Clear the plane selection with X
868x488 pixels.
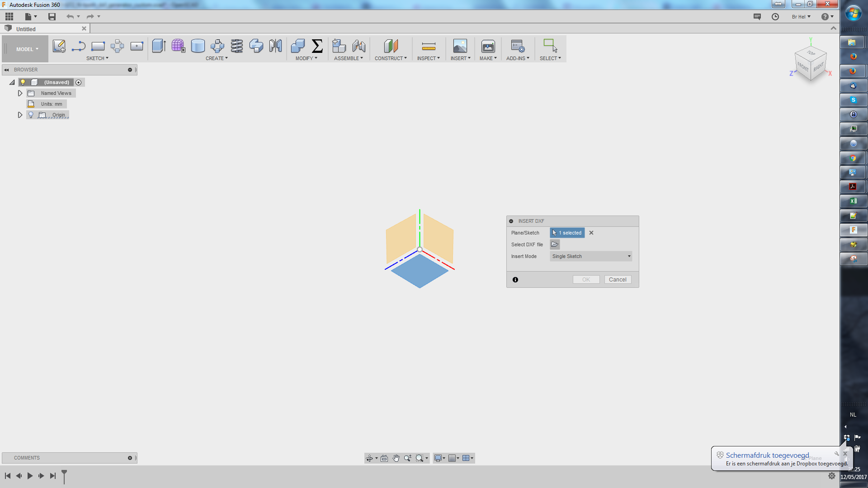point(591,233)
